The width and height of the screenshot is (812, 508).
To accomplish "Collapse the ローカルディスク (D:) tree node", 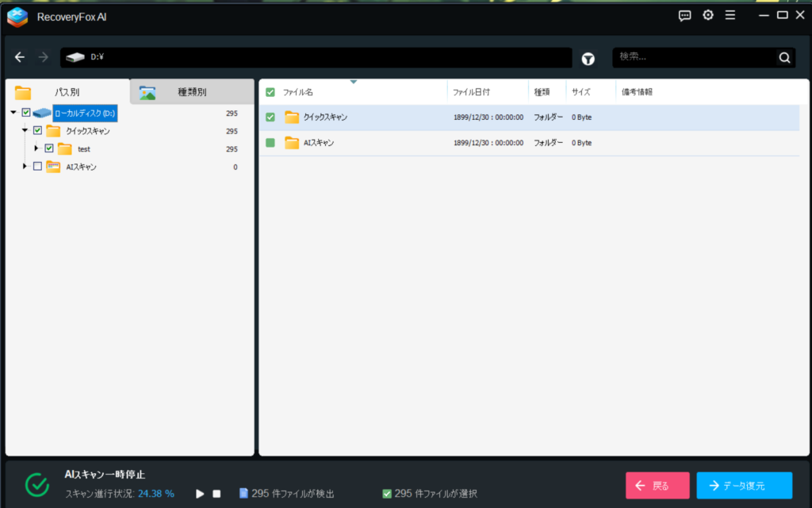I will 13,113.
